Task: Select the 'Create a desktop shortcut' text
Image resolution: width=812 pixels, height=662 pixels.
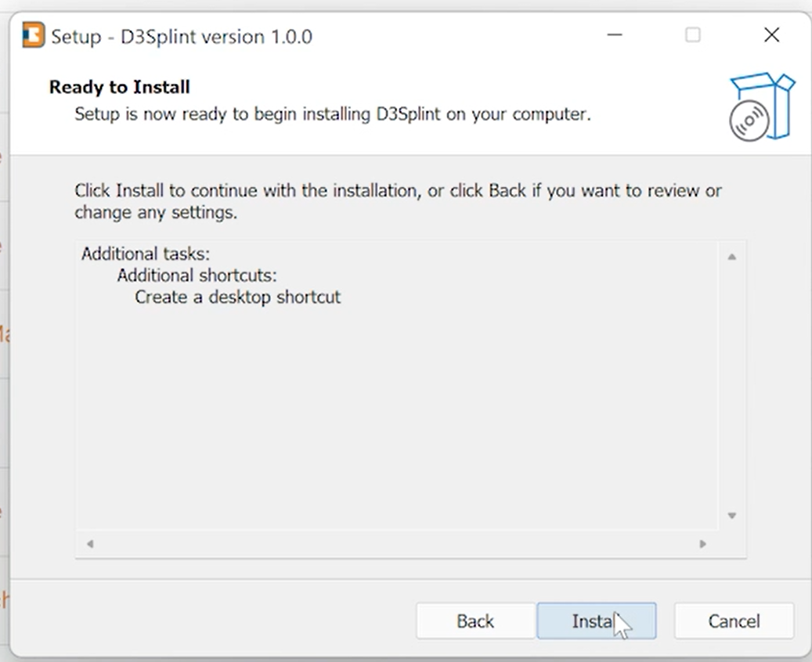Action: click(x=238, y=297)
